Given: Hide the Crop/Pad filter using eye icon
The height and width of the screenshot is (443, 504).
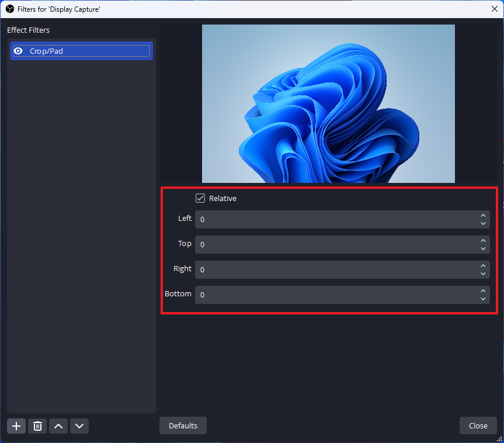Looking at the screenshot, I should click(x=18, y=51).
